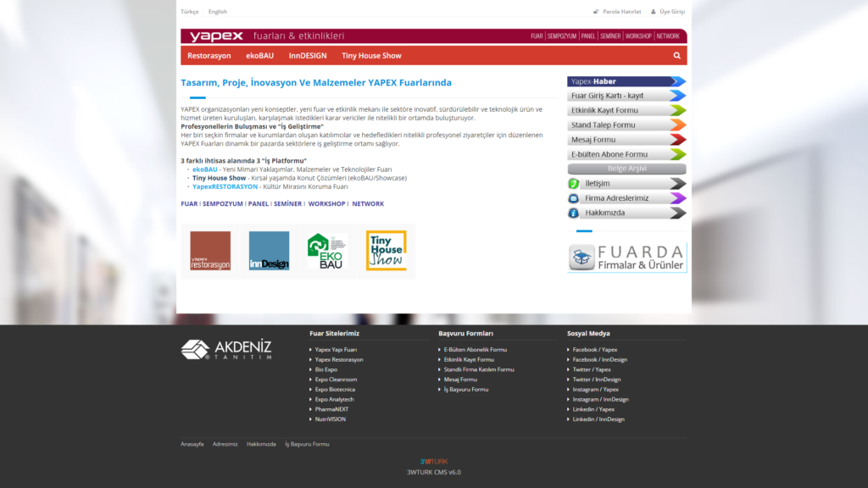Switch the site language to English

217,12
